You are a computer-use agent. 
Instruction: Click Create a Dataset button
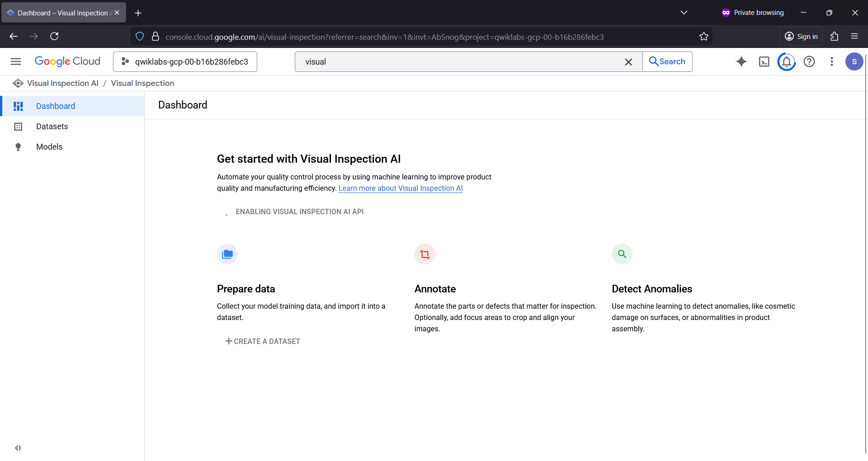pos(263,341)
